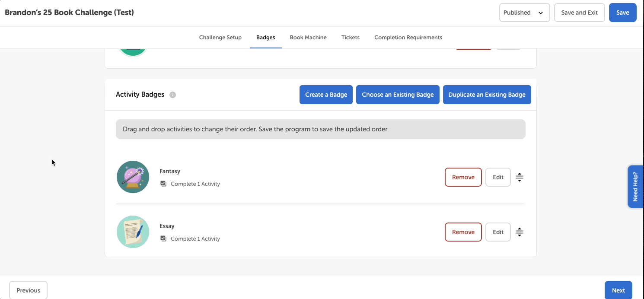Switch to the Tickets tab

coord(350,37)
